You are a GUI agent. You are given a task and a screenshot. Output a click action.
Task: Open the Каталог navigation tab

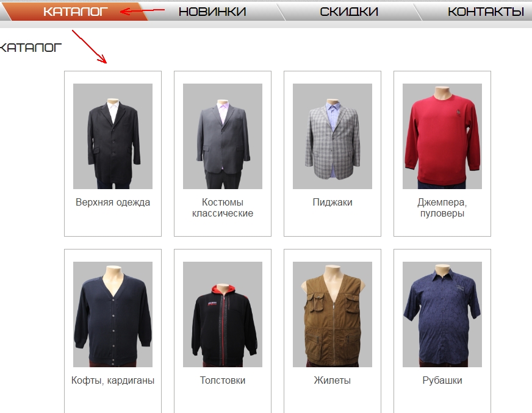click(x=76, y=11)
